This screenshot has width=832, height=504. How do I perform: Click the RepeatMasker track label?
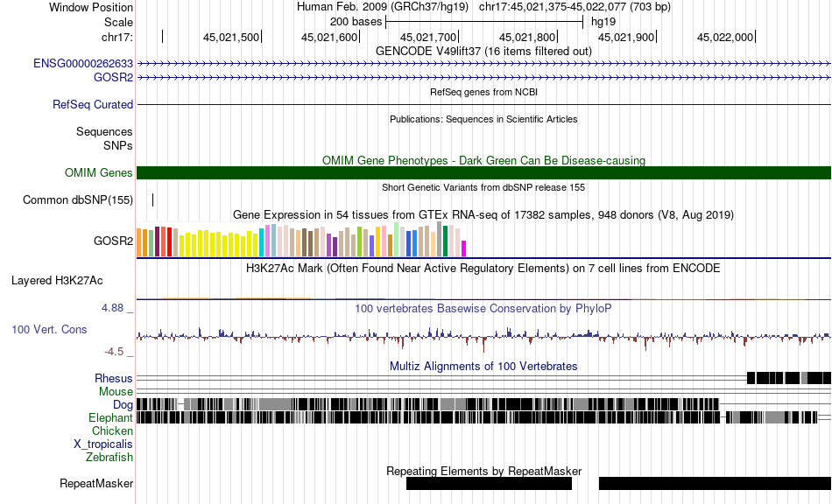coord(96,483)
